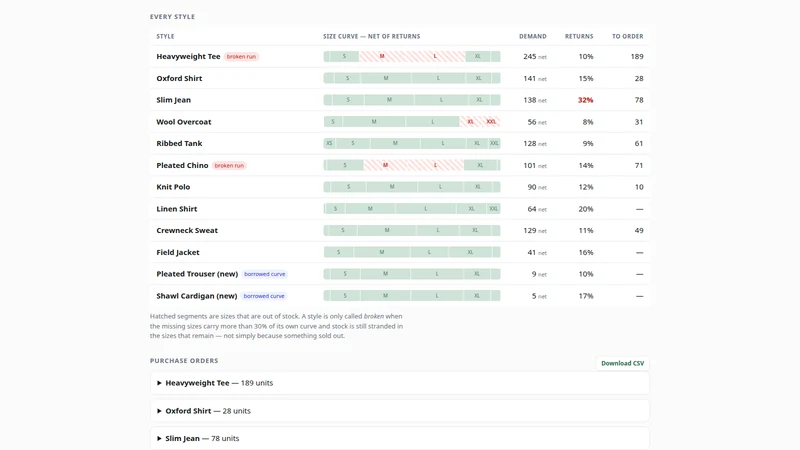The height and width of the screenshot is (450, 800).
Task: Select the hatched M segment of Pleated Chino
Action: click(385, 165)
